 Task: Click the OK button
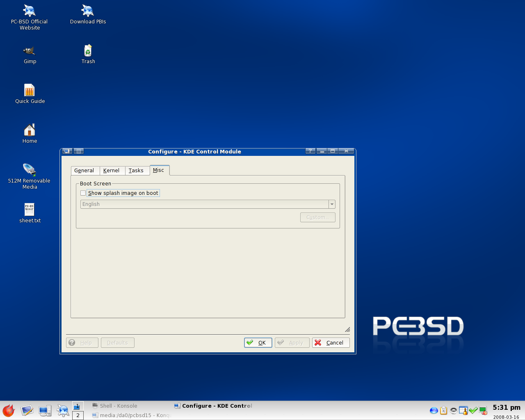258,342
